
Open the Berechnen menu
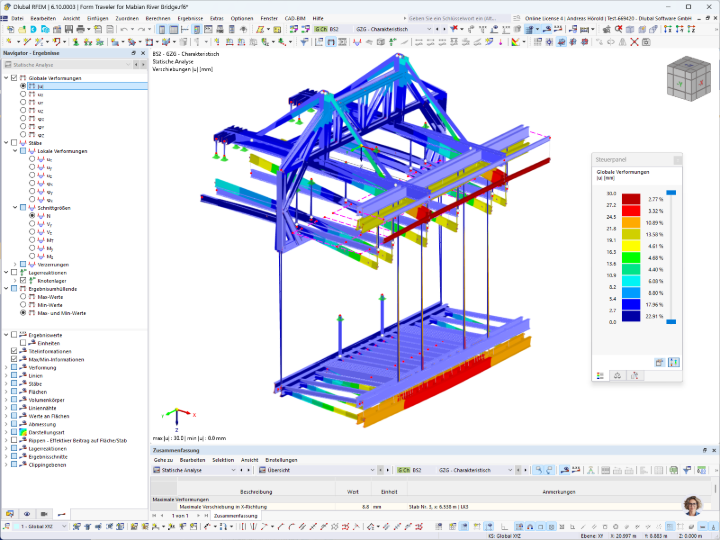pos(158,18)
